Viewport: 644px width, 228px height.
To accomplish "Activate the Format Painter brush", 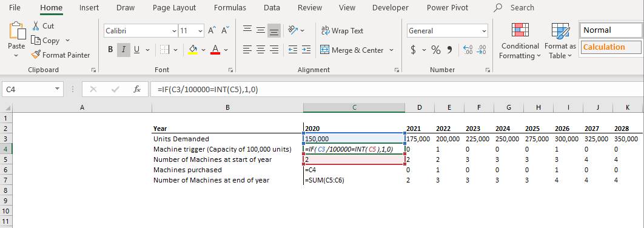I will click(36, 55).
